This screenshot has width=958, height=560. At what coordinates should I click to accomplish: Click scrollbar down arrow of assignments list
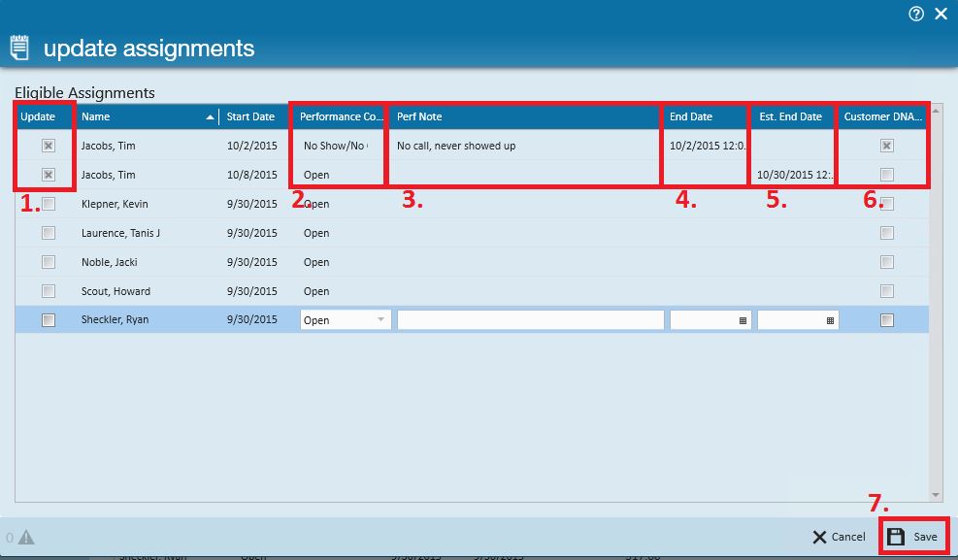click(936, 495)
